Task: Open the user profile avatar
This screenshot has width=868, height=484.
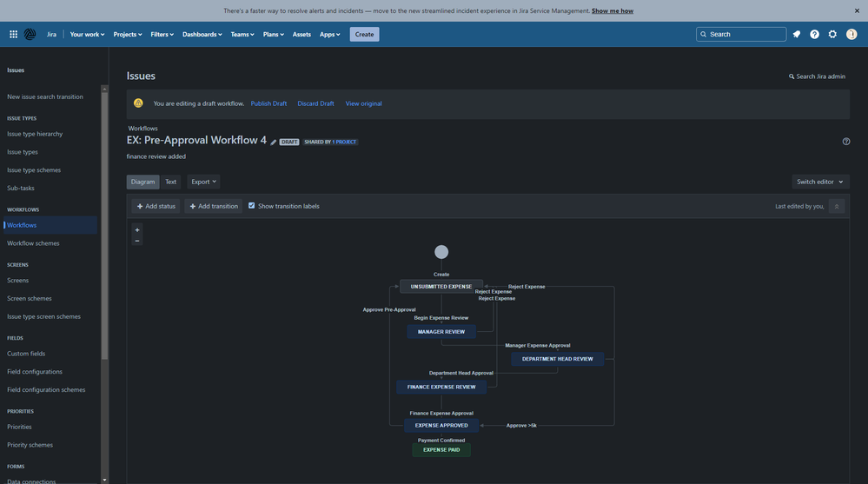Action: tap(851, 35)
